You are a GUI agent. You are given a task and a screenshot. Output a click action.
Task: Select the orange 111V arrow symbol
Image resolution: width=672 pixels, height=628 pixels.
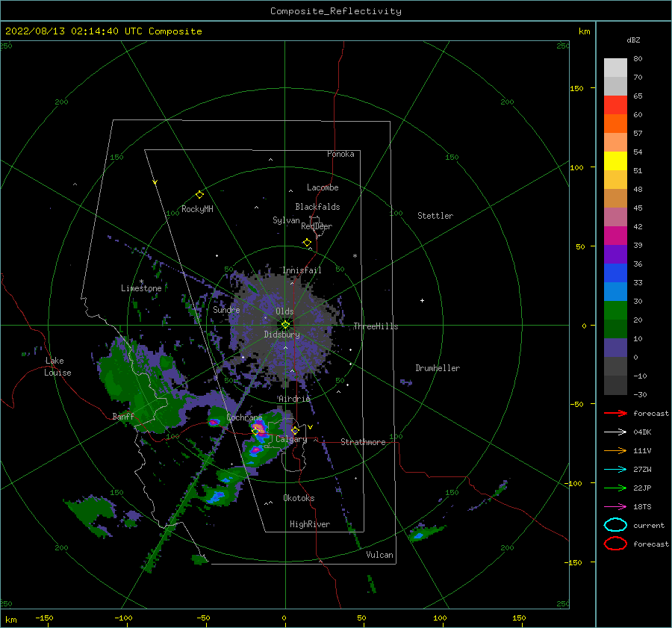tap(615, 450)
